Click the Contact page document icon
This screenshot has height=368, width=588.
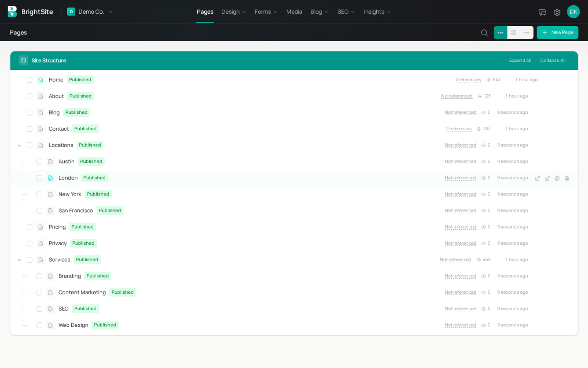[41, 129]
